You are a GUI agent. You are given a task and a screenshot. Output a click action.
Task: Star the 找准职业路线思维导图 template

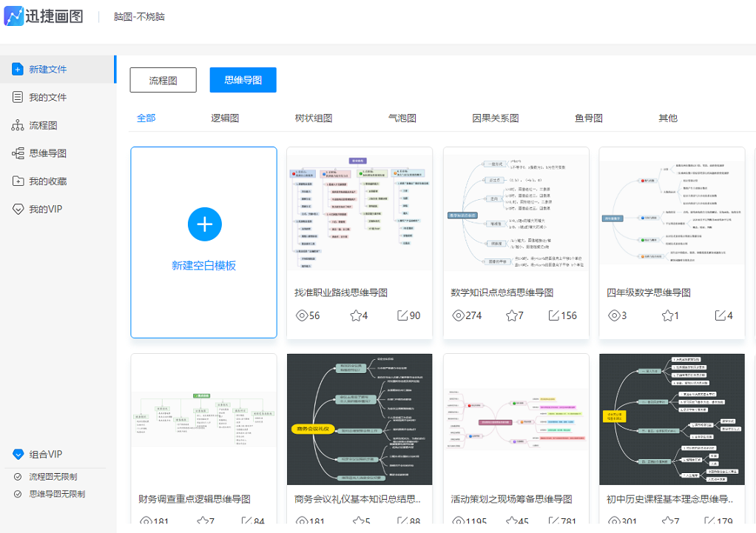pyautogui.click(x=356, y=315)
